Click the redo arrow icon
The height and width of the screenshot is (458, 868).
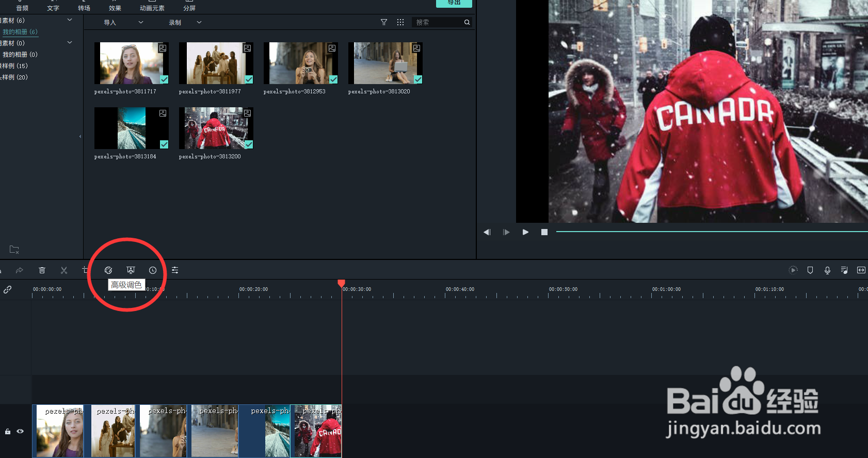pyautogui.click(x=20, y=270)
